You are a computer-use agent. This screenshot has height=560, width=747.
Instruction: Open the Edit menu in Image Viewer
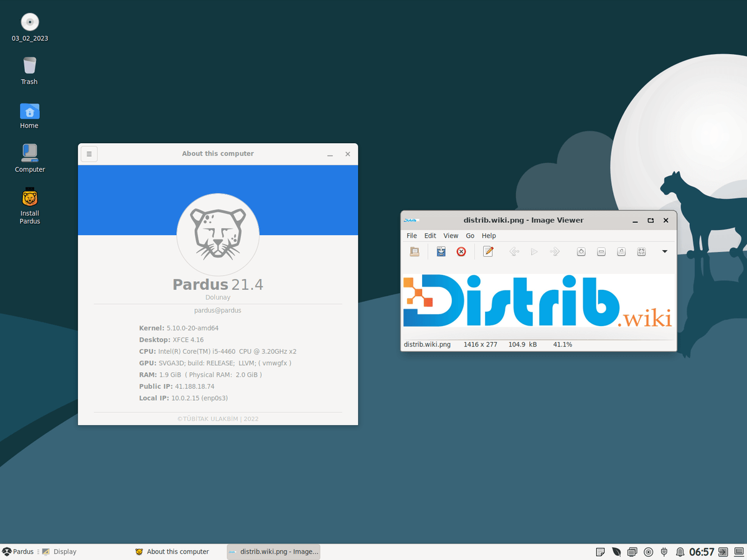pyautogui.click(x=430, y=236)
